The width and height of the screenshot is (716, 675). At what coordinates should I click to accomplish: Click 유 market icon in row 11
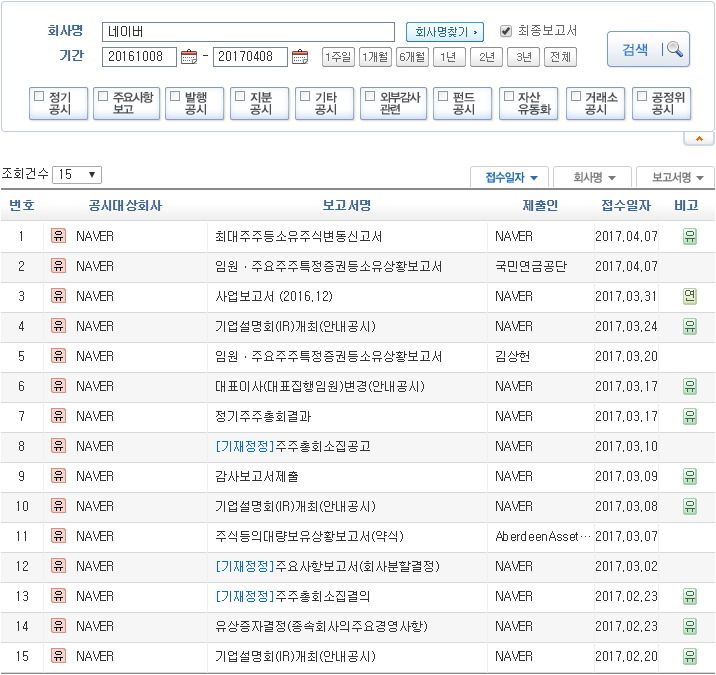pos(58,536)
